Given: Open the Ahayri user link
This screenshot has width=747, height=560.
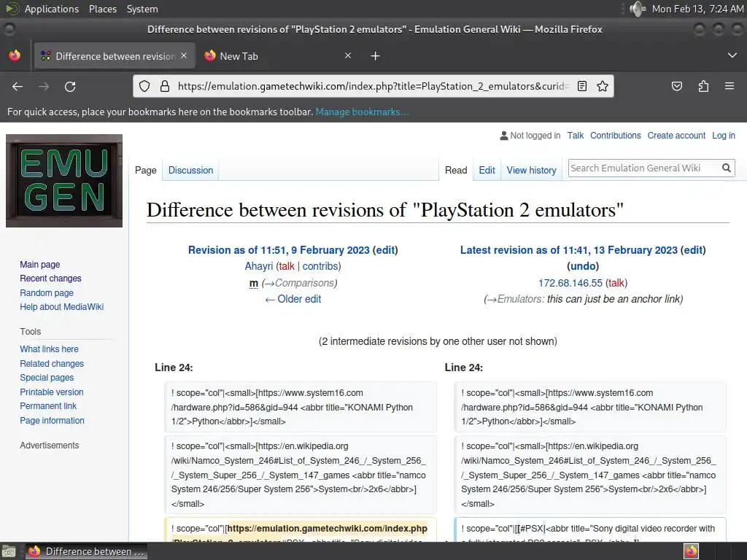Looking at the screenshot, I should pyautogui.click(x=259, y=266).
